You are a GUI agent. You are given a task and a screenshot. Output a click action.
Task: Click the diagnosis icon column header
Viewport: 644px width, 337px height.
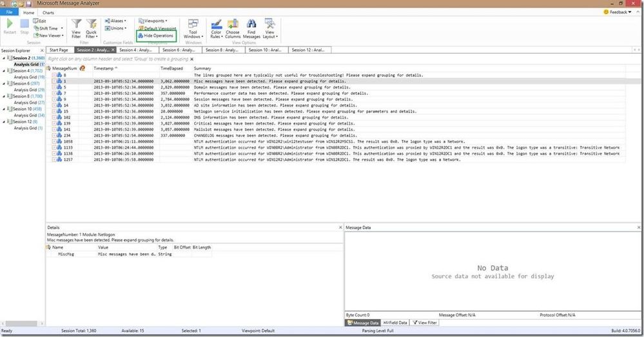(83, 68)
